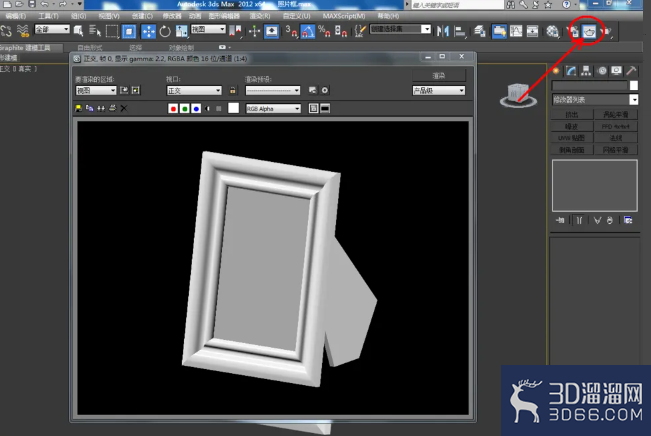The height and width of the screenshot is (436, 651).
Task: Open Environment and Effects dialog icon
Action: pyautogui.click(x=325, y=90)
